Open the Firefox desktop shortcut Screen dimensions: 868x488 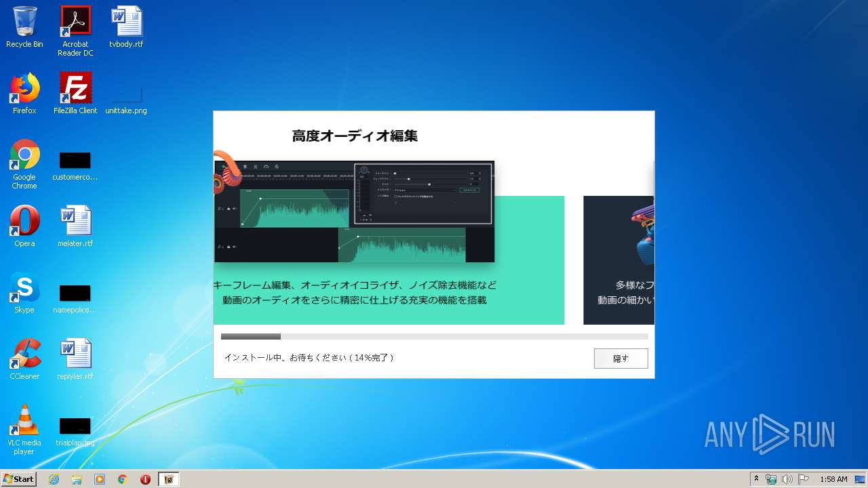tap(24, 94)
